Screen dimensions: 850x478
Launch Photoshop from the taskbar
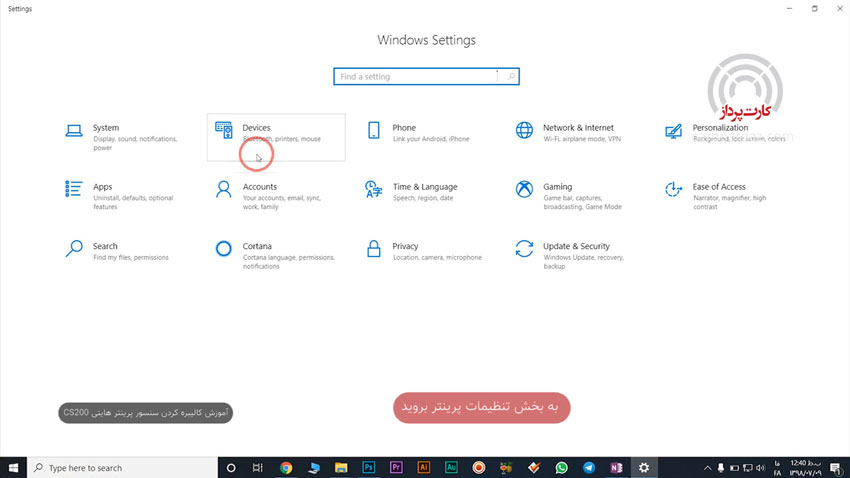tap(369, 467)
